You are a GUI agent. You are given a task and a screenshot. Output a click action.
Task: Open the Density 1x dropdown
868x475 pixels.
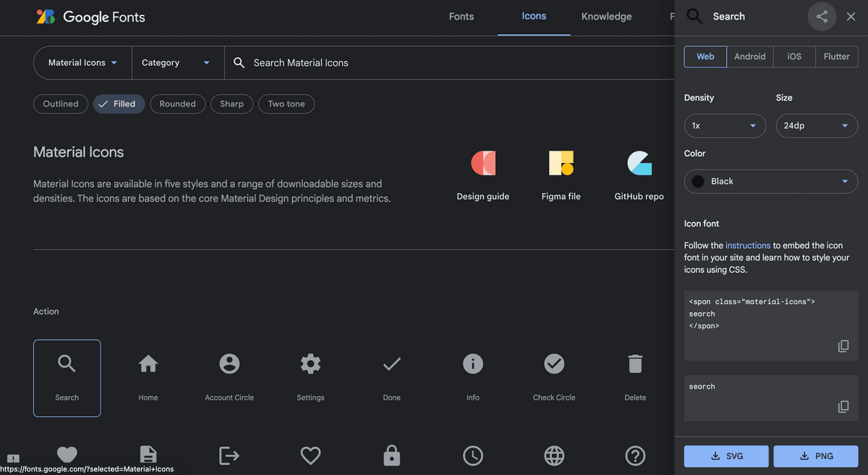click(x=725, y=126)
